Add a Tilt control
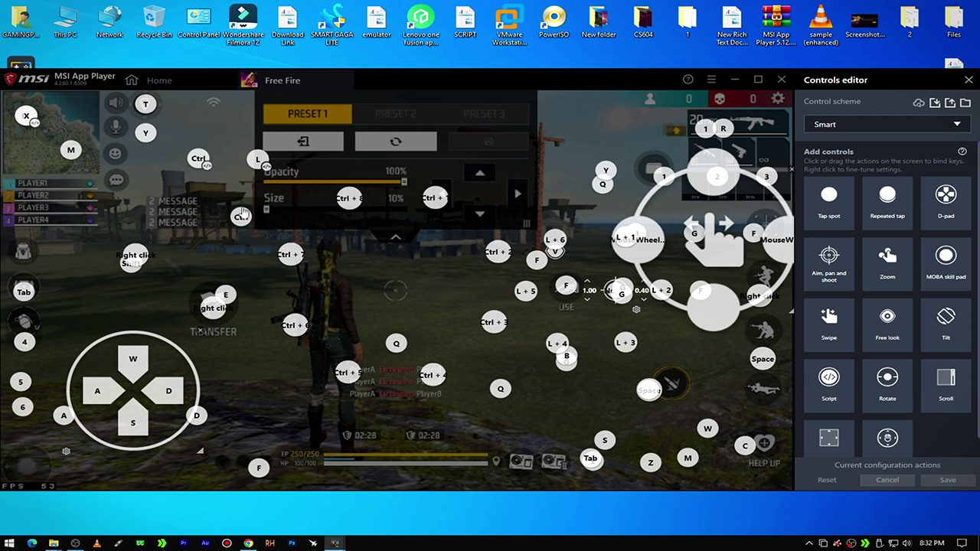This screenshot has height=551, width=980. [946, 323]
